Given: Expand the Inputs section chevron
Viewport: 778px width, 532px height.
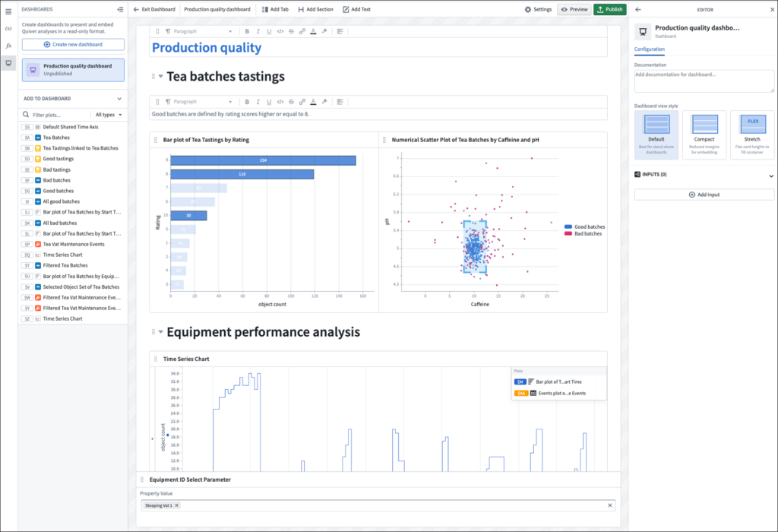Looking at the screenshot, I should click(771, 176).
